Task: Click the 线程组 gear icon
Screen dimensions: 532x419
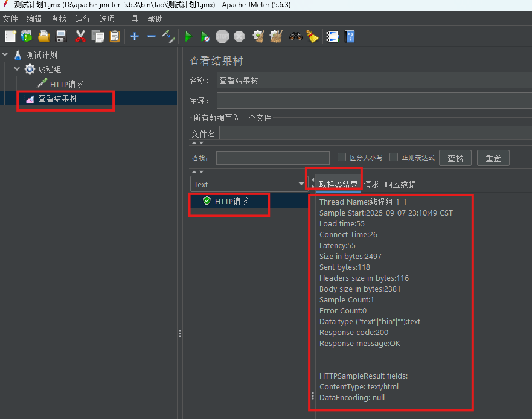Action: (x=30, y=69)
